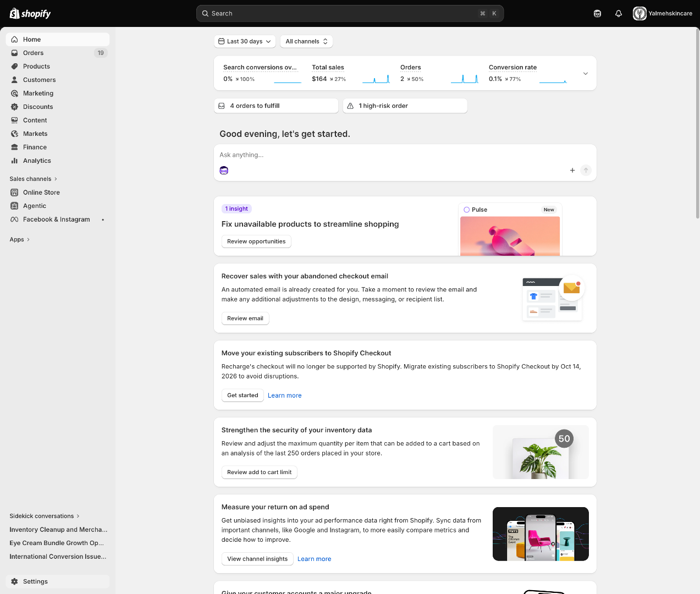Expand the Apps section
The width and height of the screenshot is (700, 594).
click(20, 239)
